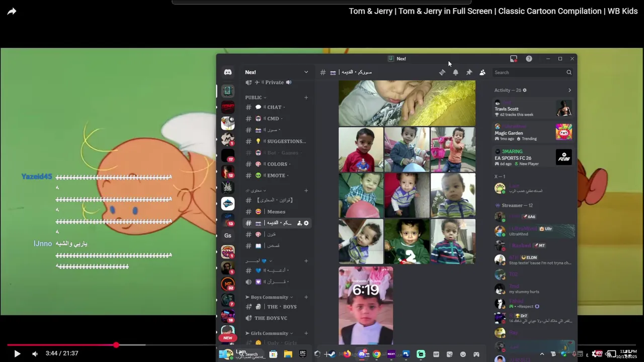Open edit channel gear on selected channel

click(x=306, y=223)
